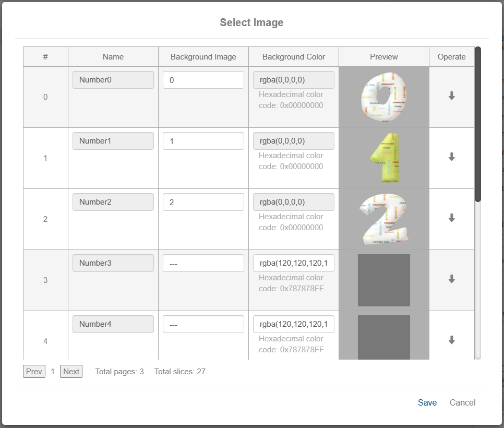
Task: Click the Number4 name field
Action: coord(113,324)
